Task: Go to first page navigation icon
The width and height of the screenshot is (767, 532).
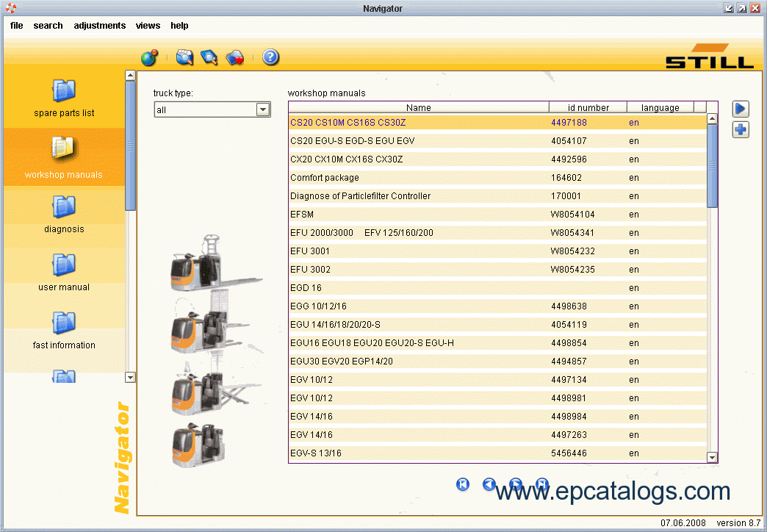Action: coord(463,484)
